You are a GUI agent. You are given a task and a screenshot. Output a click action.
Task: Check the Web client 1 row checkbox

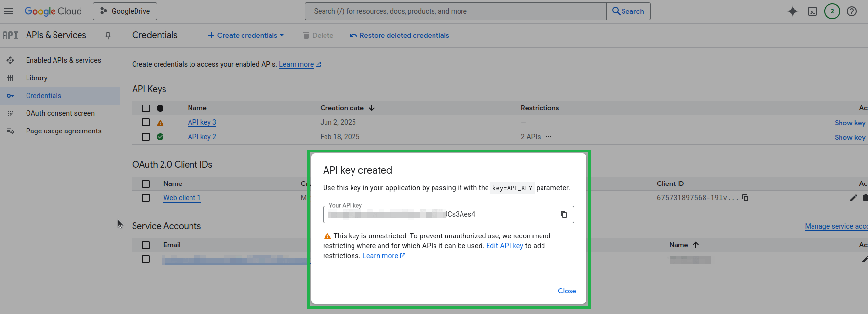pyautogui.click(x=146, y=198)
